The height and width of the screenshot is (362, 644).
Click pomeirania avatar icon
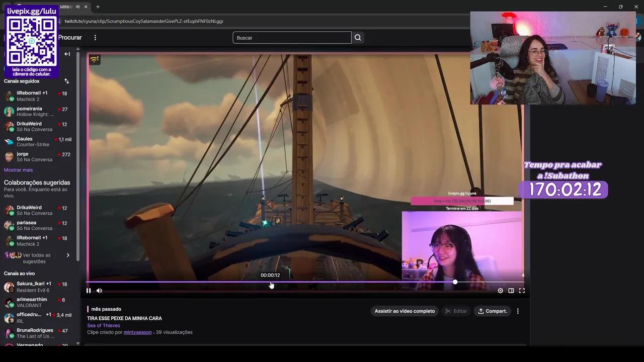pos(9,112)
